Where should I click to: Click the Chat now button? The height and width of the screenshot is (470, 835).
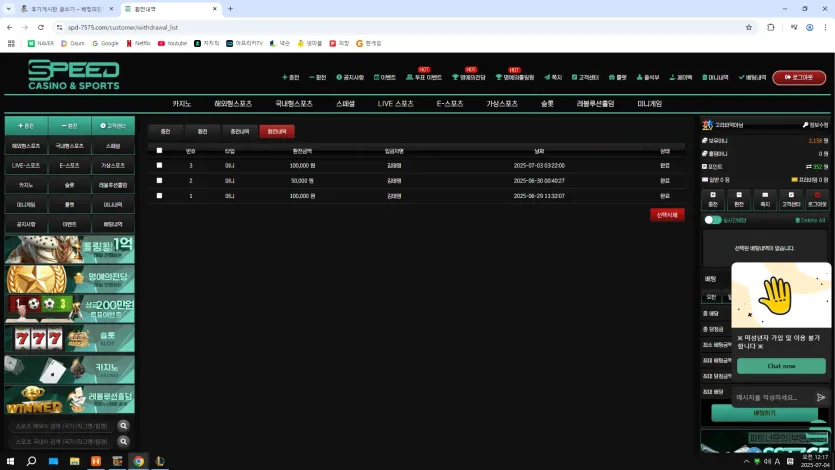(x=781, y=366)
